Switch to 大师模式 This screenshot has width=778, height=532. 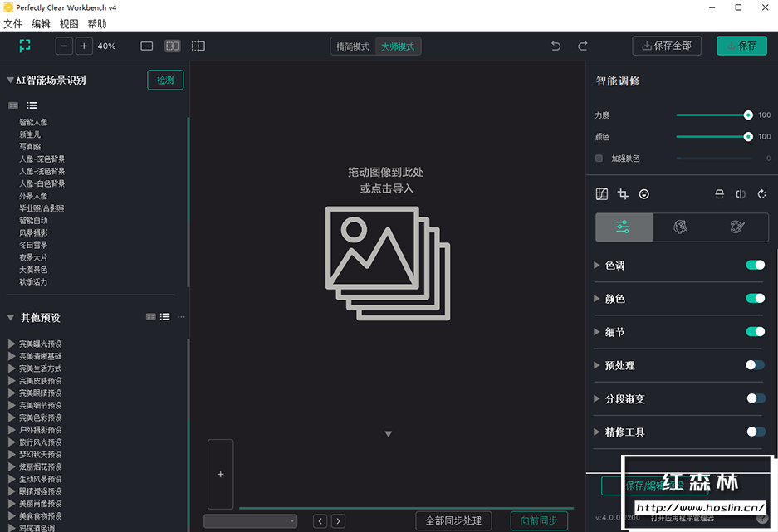tap(398, 46)
